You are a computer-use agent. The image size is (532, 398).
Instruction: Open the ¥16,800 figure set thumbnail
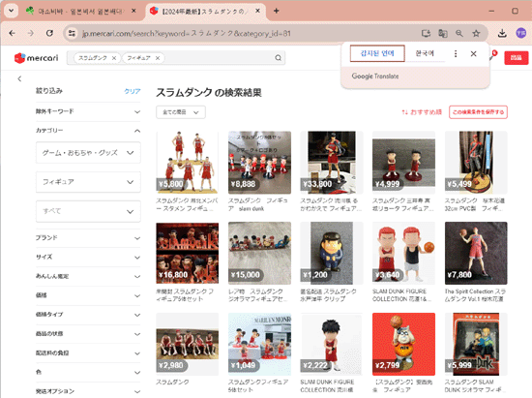point(188,254)
